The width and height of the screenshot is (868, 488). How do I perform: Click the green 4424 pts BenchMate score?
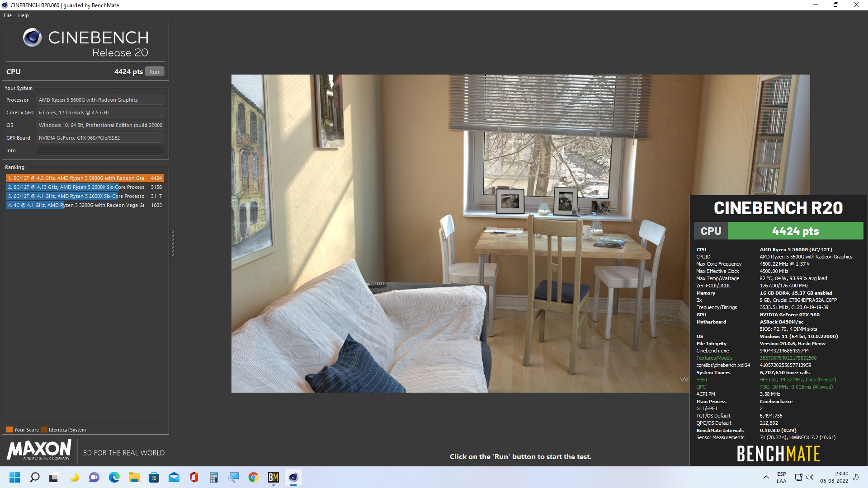pyautogui.click(x=795, y=231)
